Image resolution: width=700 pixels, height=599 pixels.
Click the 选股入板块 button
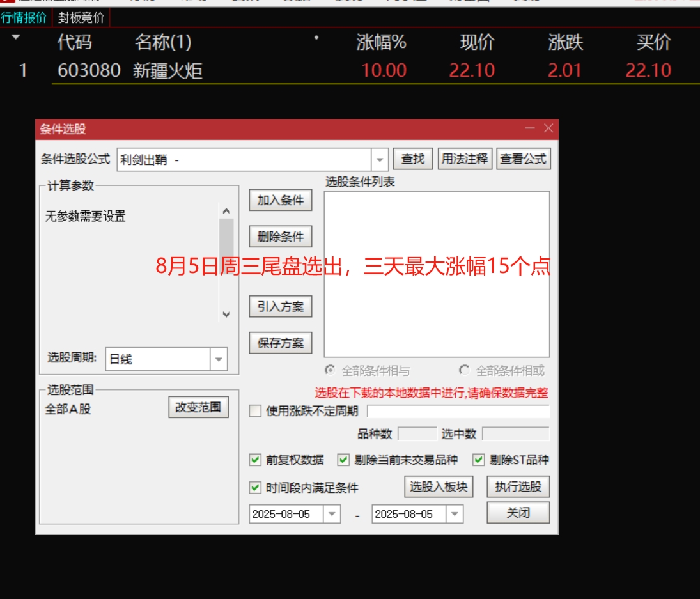(439, 486)
